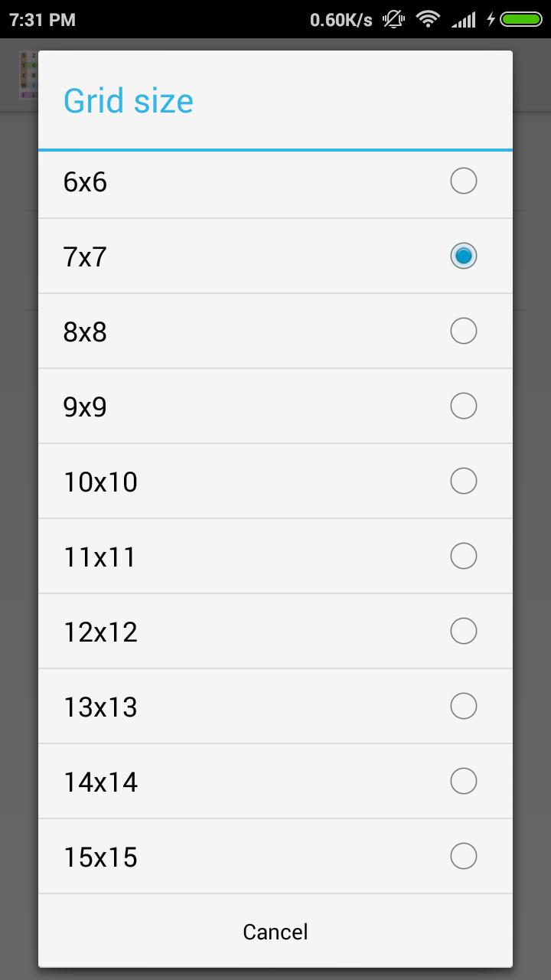Tap the 15x15 grid size label
The image size is (551, 980).
100,857
